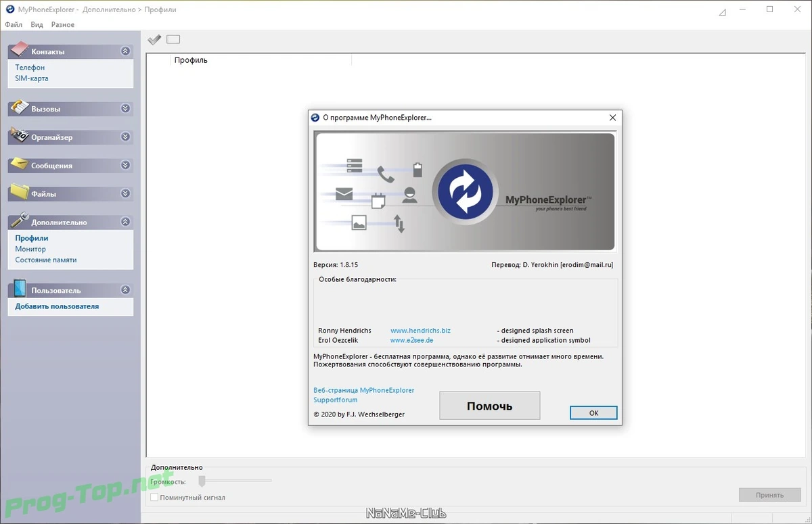Screen dimensions: 812x524
Task: Click the MyPhoneExplorer icon in About dialog title
Action: tap(315, 117)
